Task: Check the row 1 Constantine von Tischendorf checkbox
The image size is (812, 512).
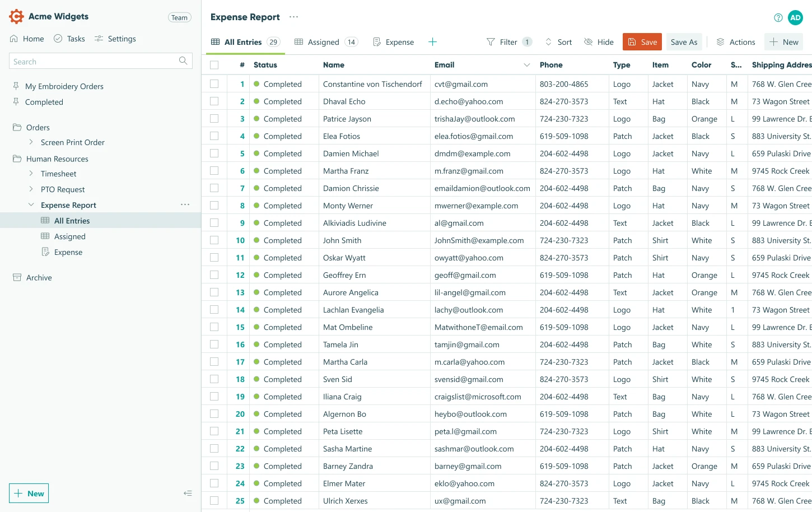Action: point(214,84)
